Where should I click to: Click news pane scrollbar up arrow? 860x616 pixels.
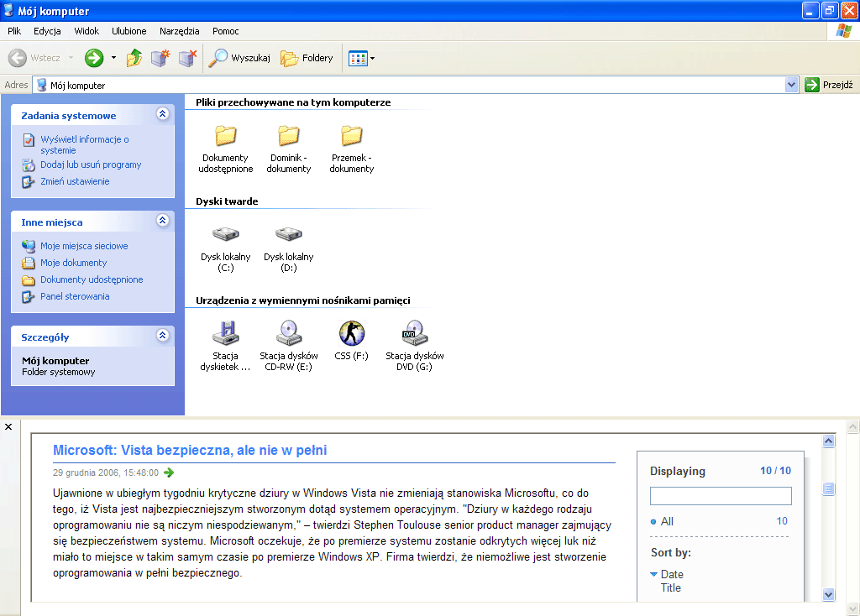pos(829,441)
